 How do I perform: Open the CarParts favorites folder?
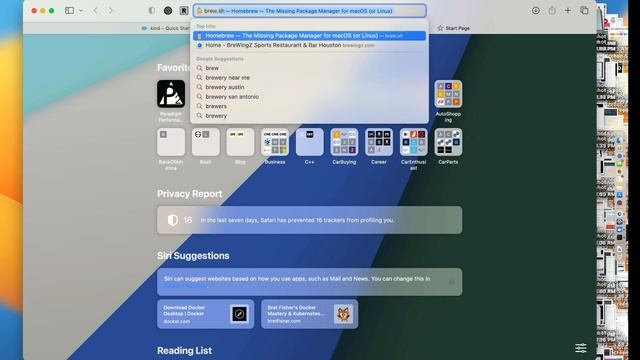(x=448, y=142)
